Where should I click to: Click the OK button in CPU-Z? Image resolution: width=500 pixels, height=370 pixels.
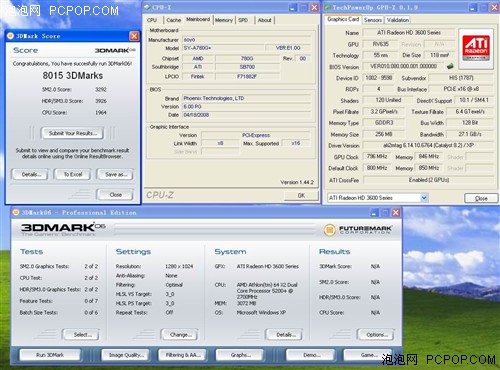pyautogui.click(x=301, y=196)
